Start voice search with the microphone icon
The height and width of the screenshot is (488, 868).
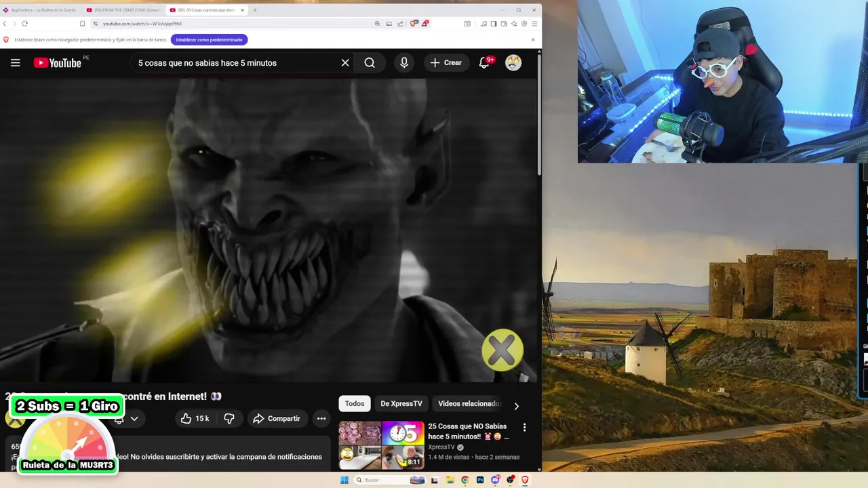404,63
